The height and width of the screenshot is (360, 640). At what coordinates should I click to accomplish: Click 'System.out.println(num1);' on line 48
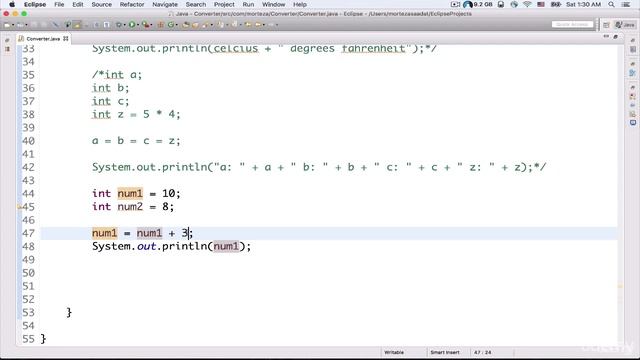coord(171,247)
